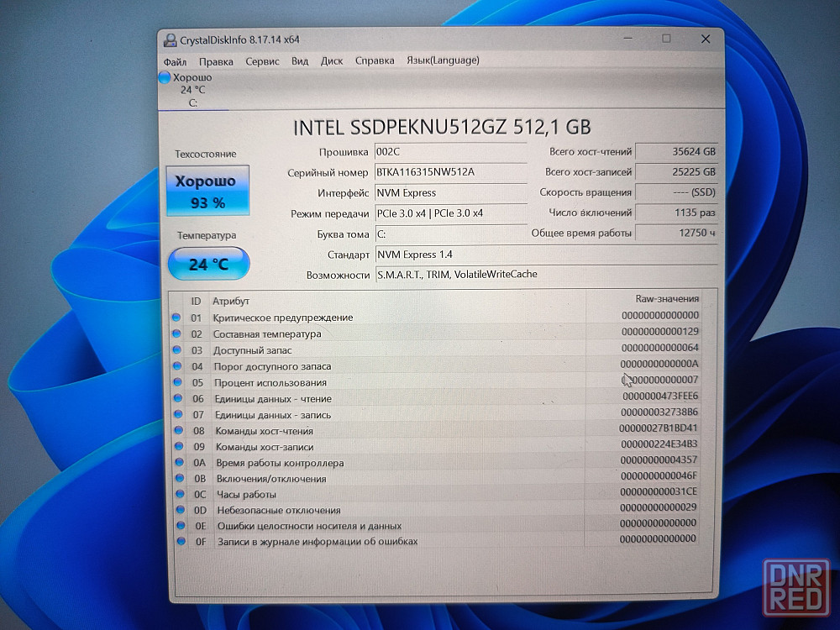This screenshot has height=630, width=840.
Task: Click status dot for Команды хост-записи row
Action: [178, 447]
